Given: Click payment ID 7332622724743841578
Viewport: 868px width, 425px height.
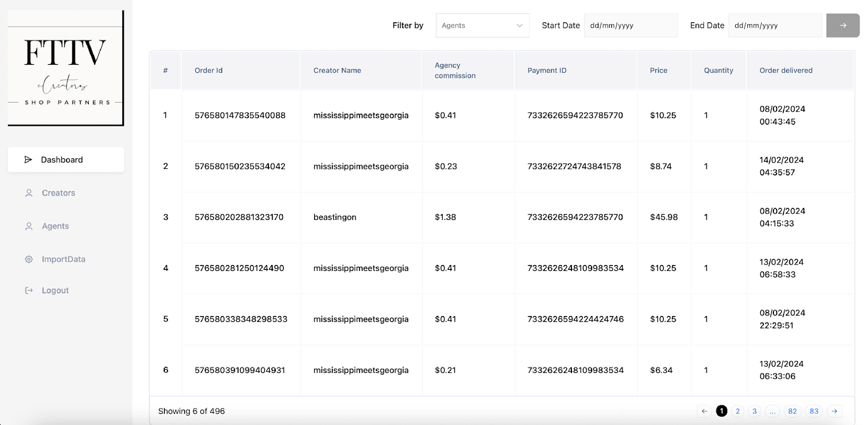Looking at the screenshot, I should 574,166.
